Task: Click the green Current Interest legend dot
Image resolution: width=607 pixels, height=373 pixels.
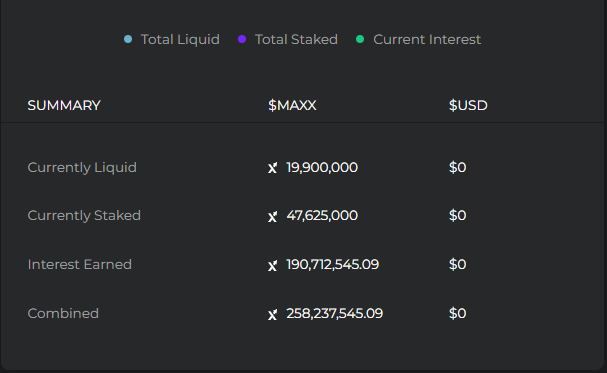Action: coord(360,39)
